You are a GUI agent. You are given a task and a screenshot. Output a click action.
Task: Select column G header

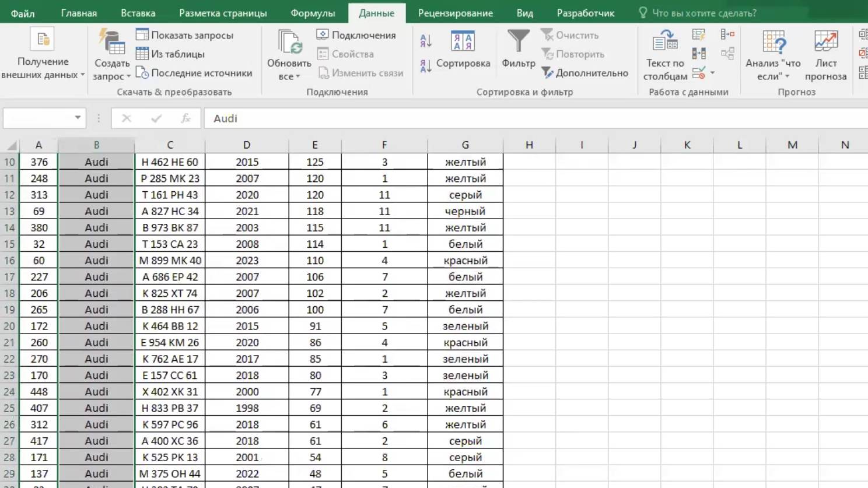click(x=465, y=145)
